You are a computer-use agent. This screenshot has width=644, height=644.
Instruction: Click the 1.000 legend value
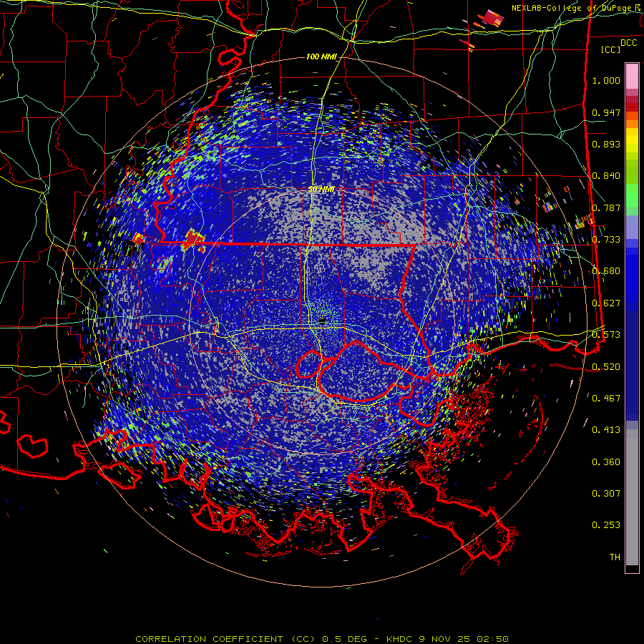[x=606, y=81]
